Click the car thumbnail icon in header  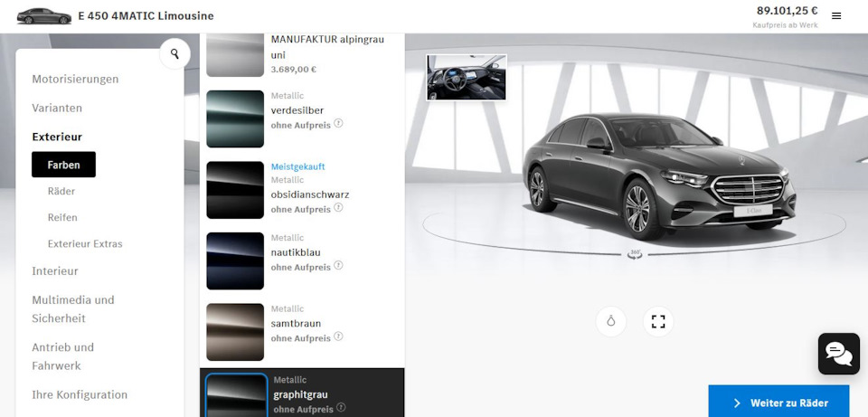pyautogui.click(x=44, y=16)
